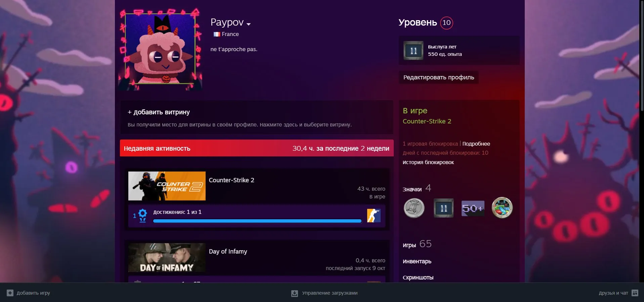Image resolution: width=644 pixels, height=302 pixels.
Task: Open the История блокировок link
Action: tap(428, 162)
